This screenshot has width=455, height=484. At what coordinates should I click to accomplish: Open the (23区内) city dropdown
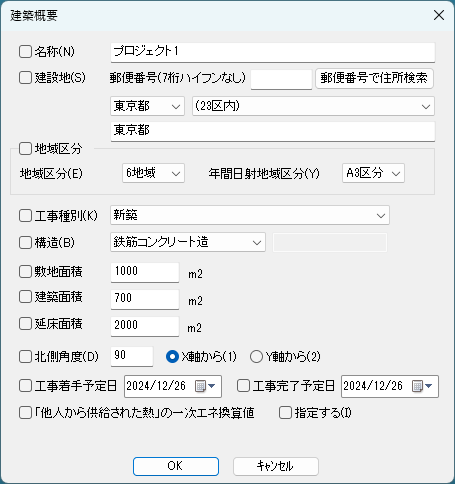click(313, 106)
